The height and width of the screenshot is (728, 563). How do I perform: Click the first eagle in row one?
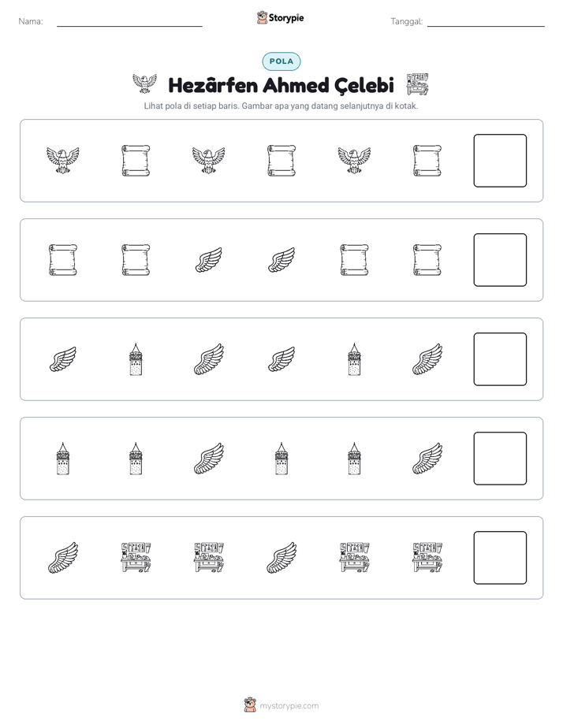tap(63, 161)
